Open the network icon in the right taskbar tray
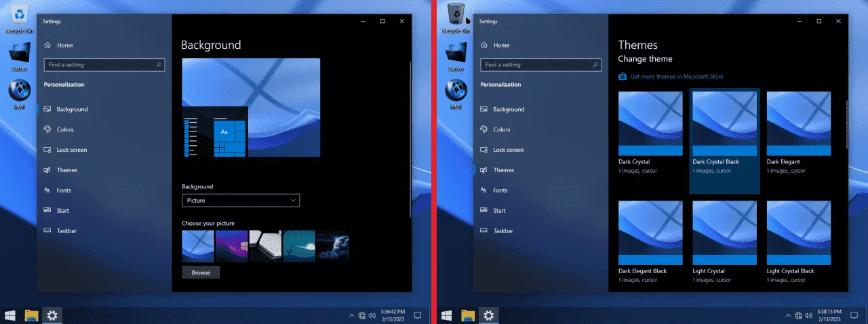The image size is (868, 324). (x=798, y=315)
